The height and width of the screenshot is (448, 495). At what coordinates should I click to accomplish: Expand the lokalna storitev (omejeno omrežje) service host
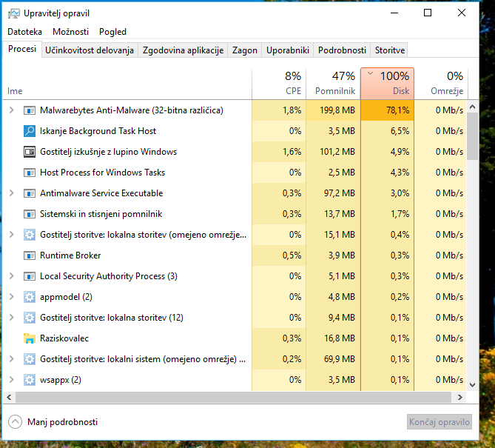click(x=12, y=235)
